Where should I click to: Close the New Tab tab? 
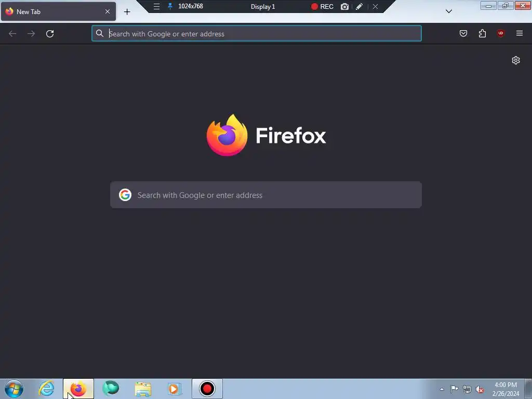pyautogui.click(x=107, y=11)
